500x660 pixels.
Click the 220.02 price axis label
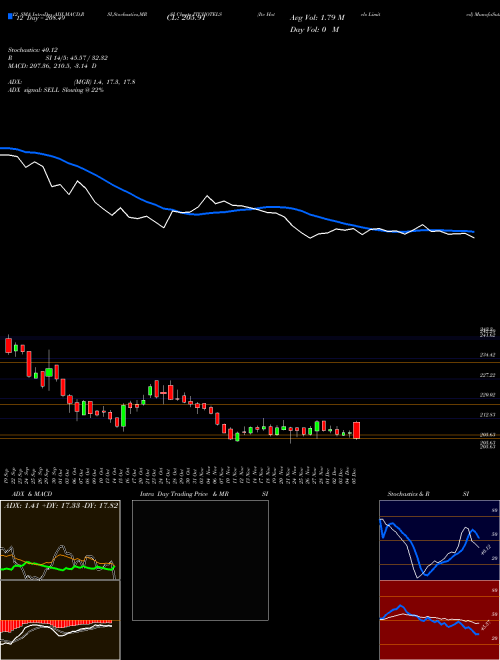[x=489, y=395]
